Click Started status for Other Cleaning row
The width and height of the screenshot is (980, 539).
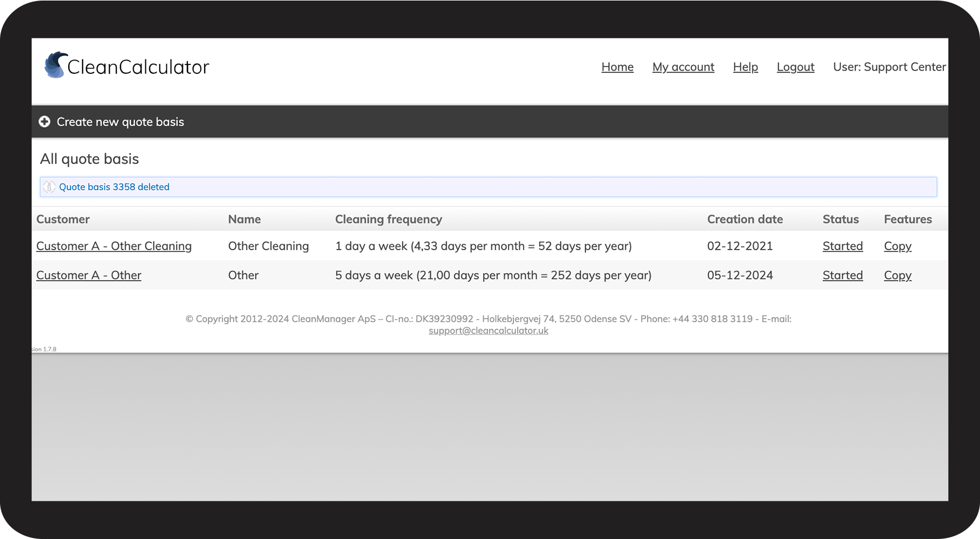tap(842, 246)
